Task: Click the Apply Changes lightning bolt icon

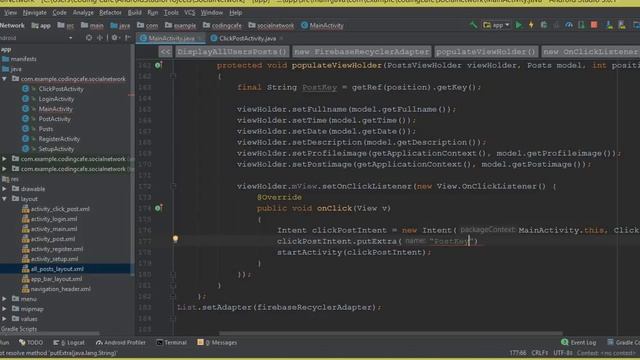Action: click(x=531, y=25)
